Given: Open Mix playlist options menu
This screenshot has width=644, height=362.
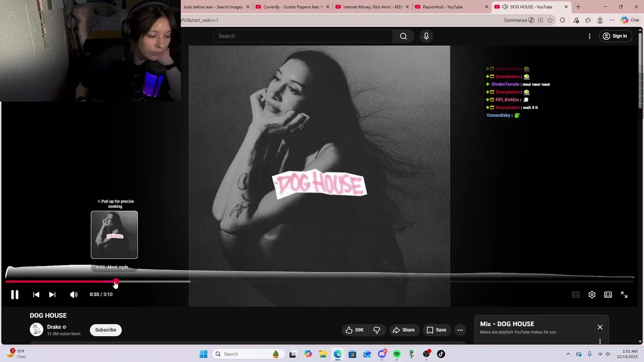Looking at the screenshot, I should pos(600,341).
